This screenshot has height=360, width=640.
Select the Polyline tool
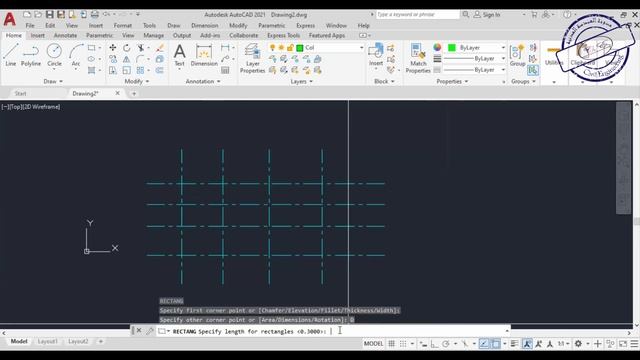tap(31, 55)
